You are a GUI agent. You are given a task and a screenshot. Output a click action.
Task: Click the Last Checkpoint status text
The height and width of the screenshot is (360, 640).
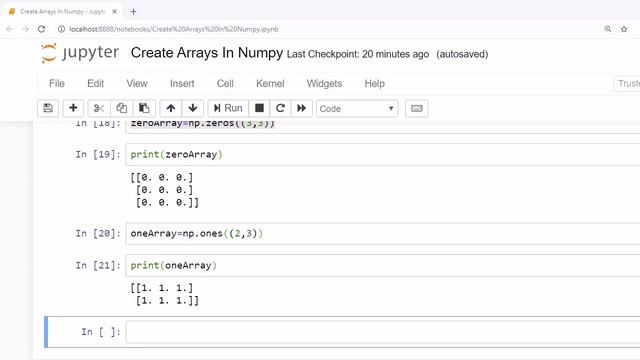tap(358, 54)
